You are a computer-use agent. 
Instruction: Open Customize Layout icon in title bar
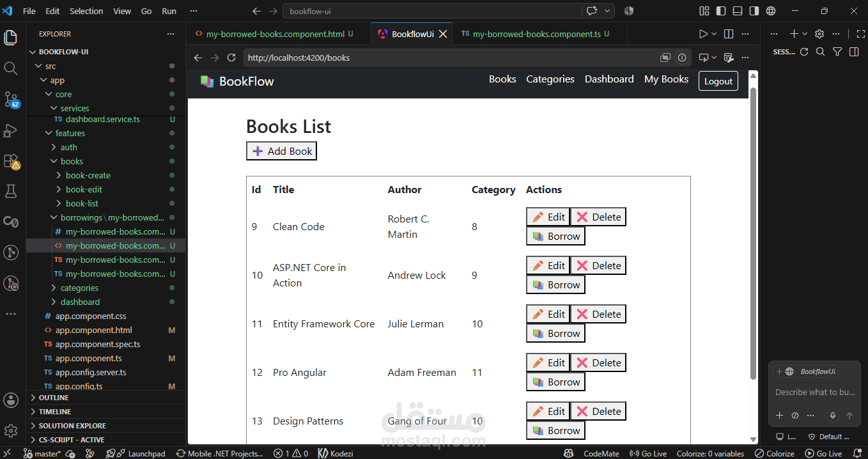(x=704, y=11)
